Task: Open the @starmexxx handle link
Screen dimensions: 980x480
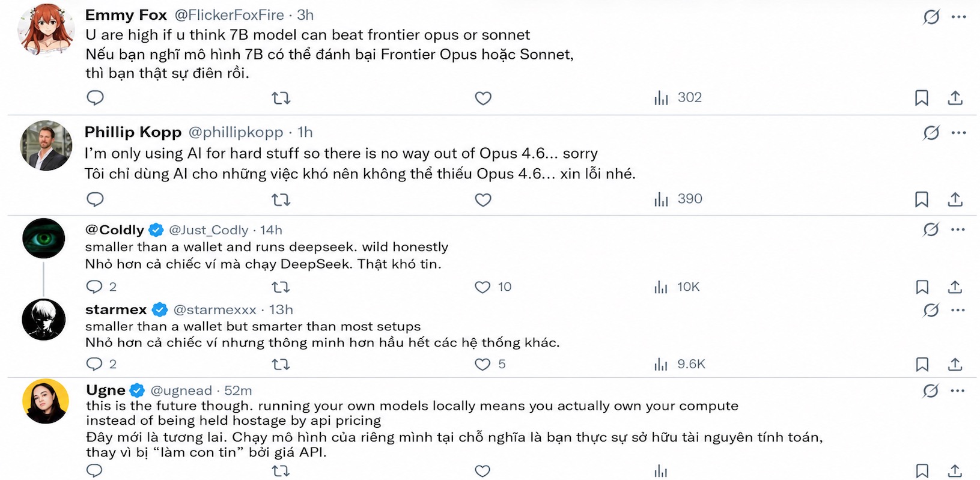Action: point(215,310)
